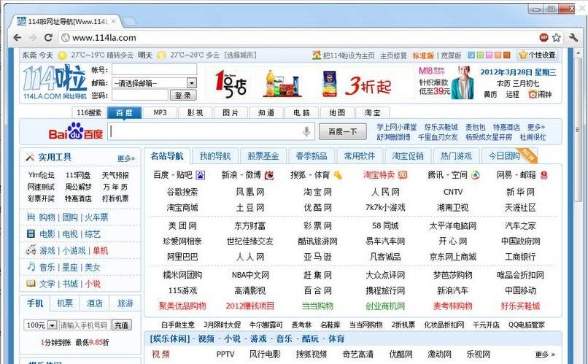The height and width of the screenshot is (364, 588).
Task: Switch to 宽屏版 widescreen layout
Action: coord(451,55)
